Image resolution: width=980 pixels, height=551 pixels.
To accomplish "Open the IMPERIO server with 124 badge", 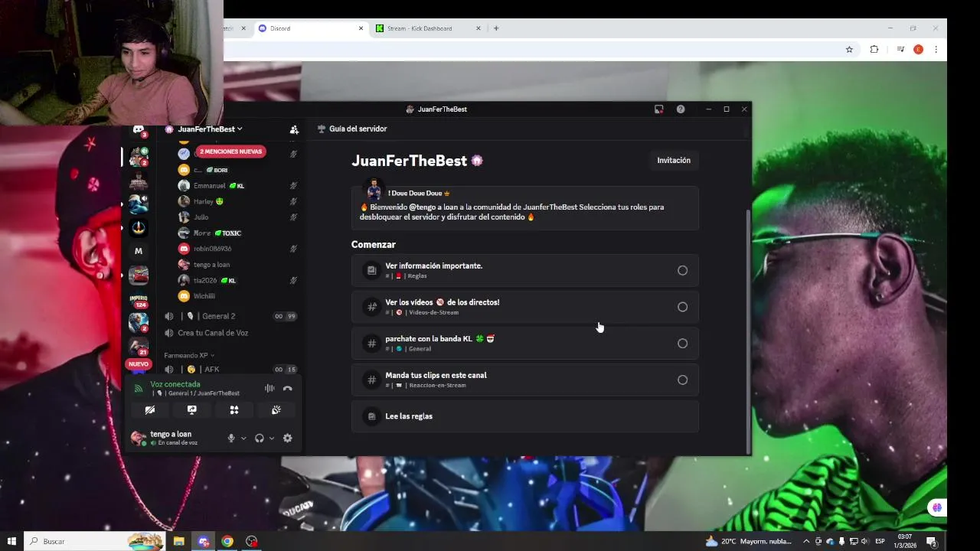I will click(x=139, y=301).
